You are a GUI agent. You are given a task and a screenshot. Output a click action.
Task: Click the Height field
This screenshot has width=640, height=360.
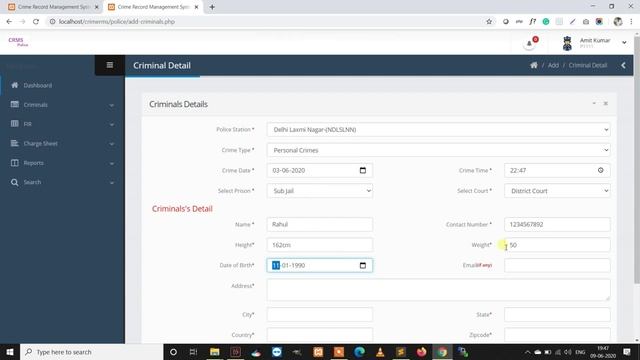point(320,245)
